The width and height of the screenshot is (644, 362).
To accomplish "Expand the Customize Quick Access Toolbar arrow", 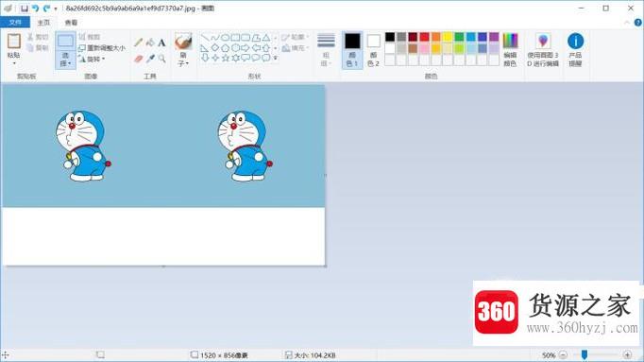I will 56,9.
